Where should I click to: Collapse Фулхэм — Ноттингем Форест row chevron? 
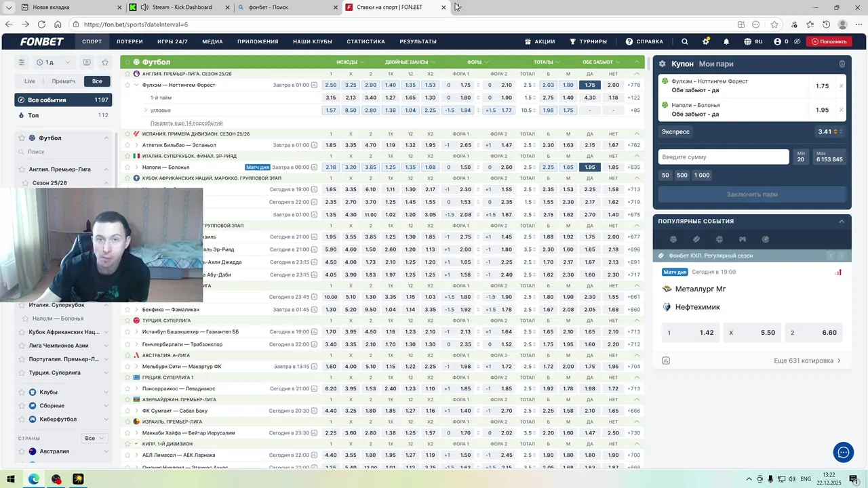pos(136,85)
